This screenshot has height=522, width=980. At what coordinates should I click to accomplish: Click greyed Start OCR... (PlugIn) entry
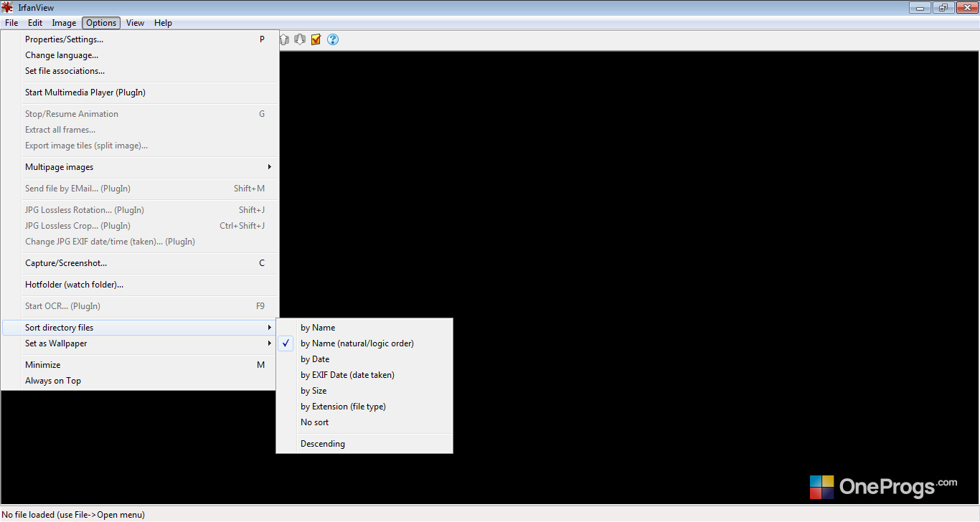click(140, 306)
